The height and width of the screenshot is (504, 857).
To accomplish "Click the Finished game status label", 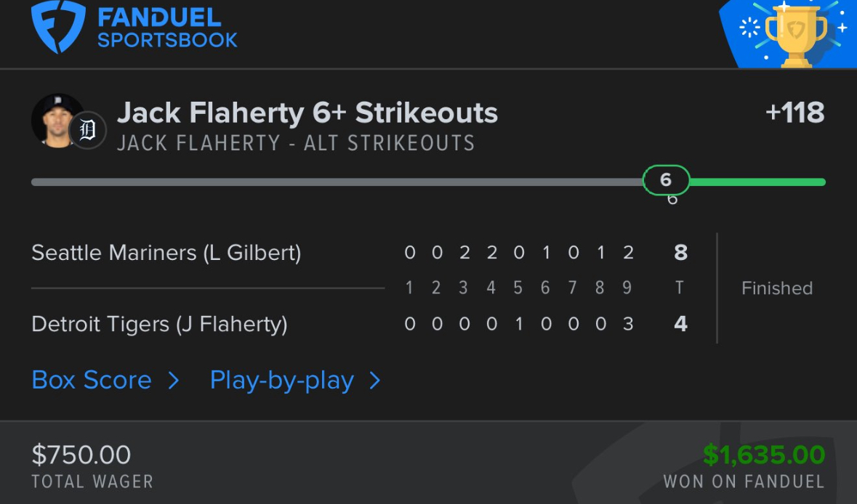I will 776,288.
